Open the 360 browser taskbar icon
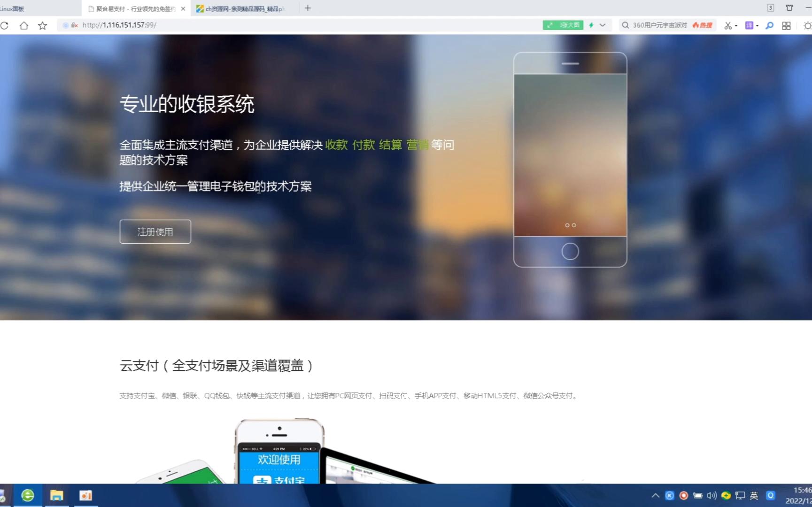The width and height of the screenshot is (812, 507). coord(27,495)
